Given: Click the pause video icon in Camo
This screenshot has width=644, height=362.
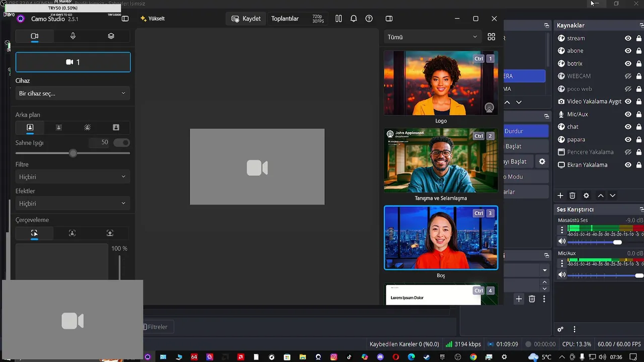Looking at the screenshot, I should 339,19.
